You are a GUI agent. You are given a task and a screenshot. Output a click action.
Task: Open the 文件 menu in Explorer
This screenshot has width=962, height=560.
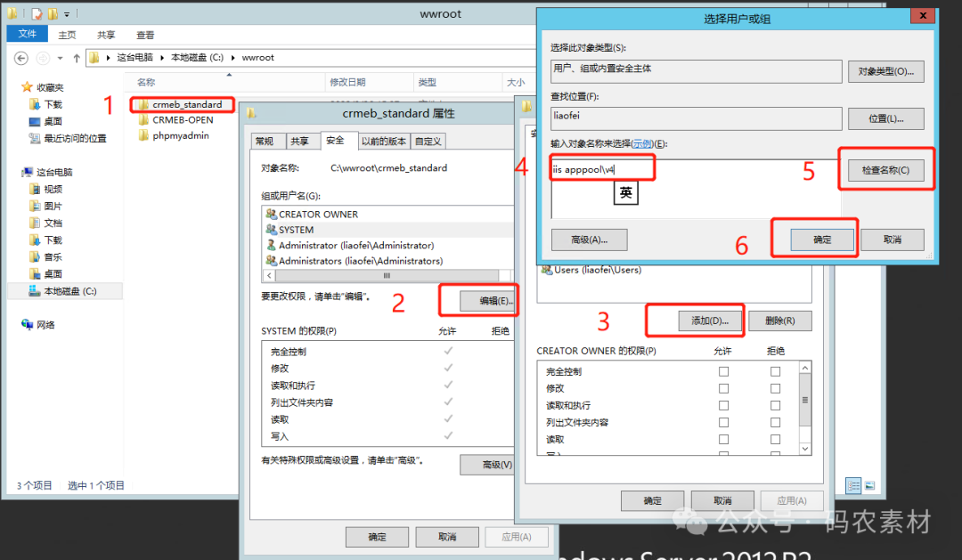(27, 34)
